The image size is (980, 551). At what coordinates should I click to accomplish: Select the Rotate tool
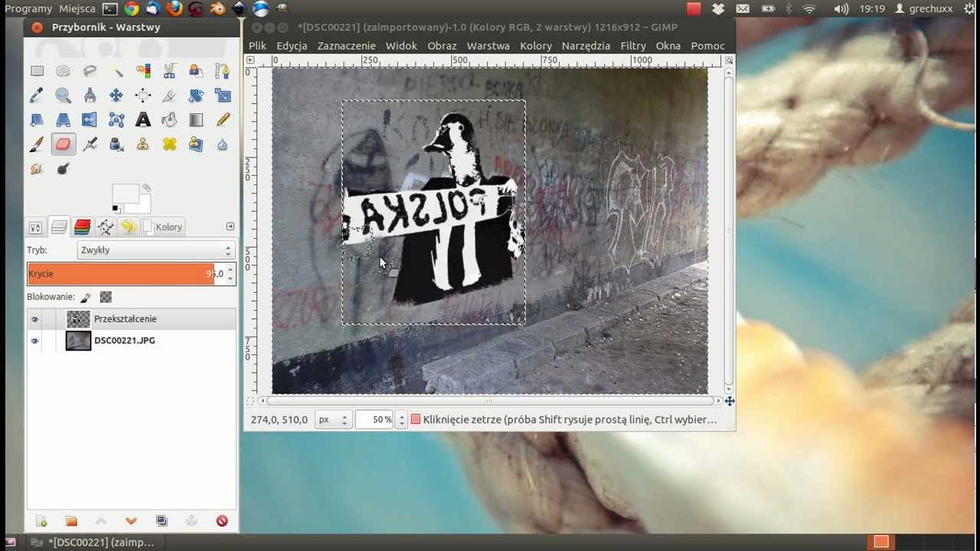(196, 96)
